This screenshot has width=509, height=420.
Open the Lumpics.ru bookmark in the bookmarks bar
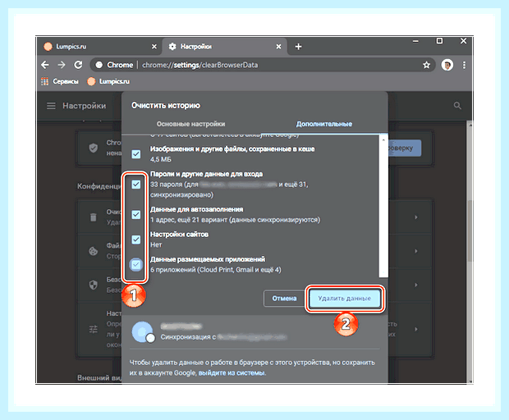(x=108, y=81)
